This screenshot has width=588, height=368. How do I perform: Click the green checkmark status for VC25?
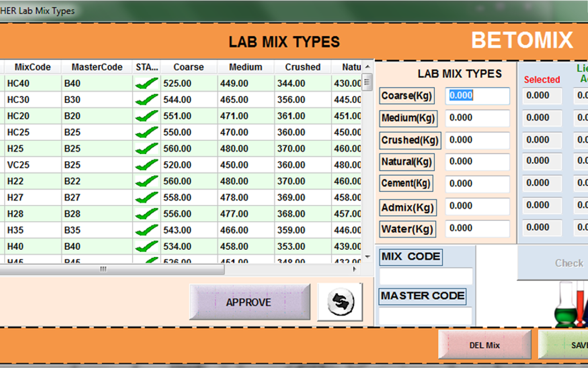coord(147,165)
